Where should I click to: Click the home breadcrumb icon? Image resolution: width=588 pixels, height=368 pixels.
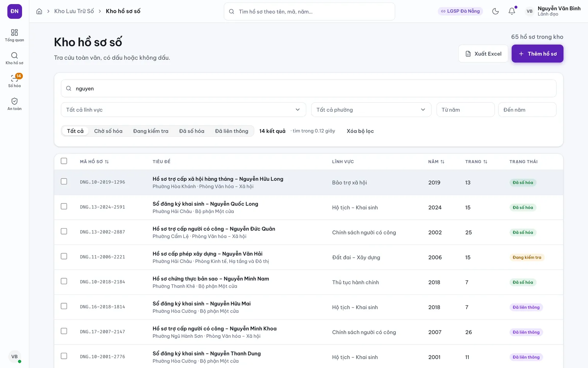point(39,11)
